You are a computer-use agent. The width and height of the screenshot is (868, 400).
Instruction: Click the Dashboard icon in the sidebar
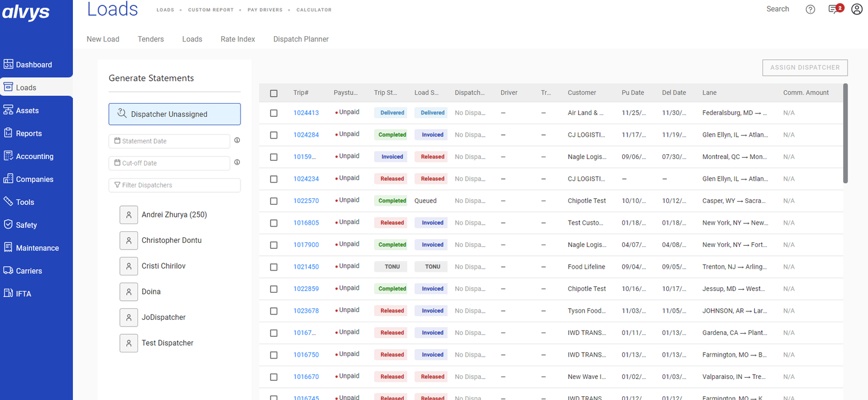point(8,64)
